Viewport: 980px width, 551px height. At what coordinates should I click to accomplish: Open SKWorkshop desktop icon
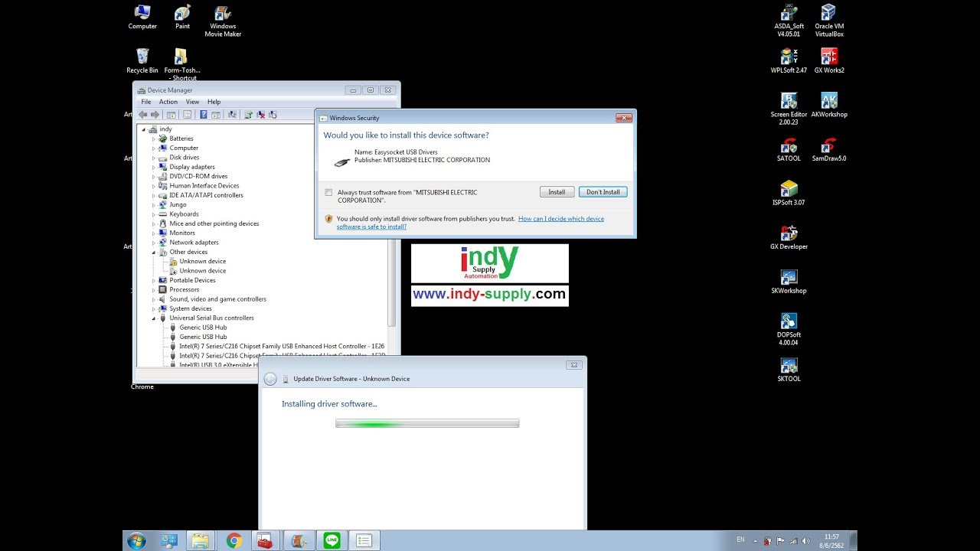789,282
